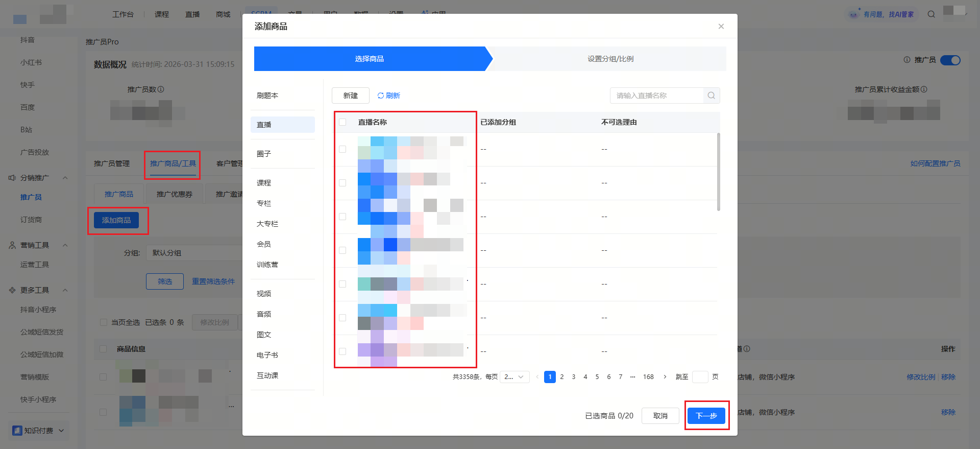The image size is (980, 449).
Task: Focus the 请输入直播名称 search field
Action: tap(657, 96)
